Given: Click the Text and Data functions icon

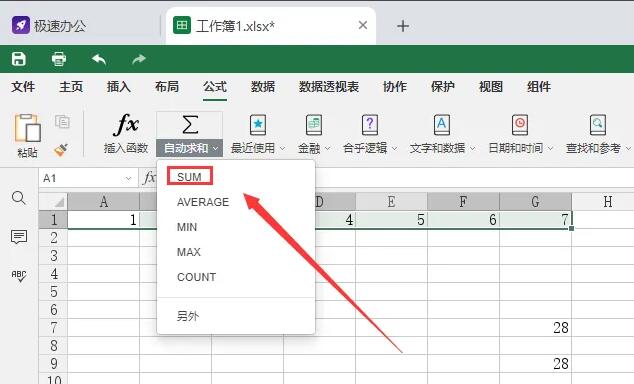Looking at the screenshot, I should click(x=442, y=125).
